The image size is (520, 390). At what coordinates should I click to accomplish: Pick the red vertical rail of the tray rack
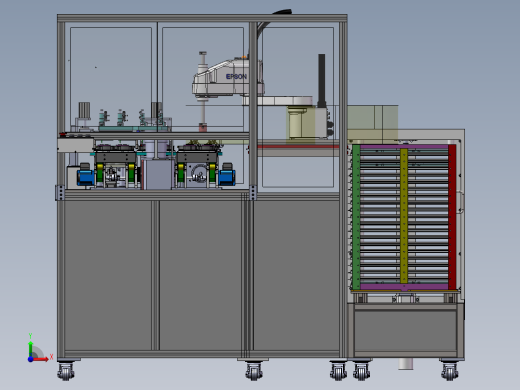(x=452, y=217)
